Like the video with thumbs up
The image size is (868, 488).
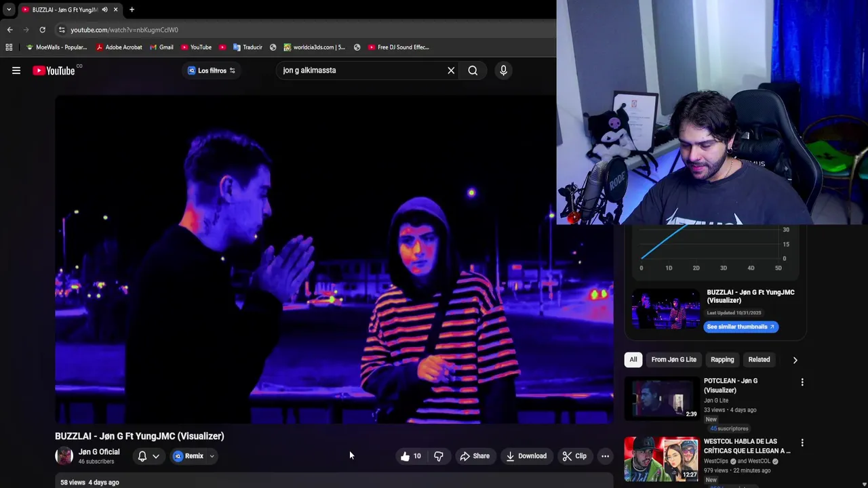pos(411,456)
